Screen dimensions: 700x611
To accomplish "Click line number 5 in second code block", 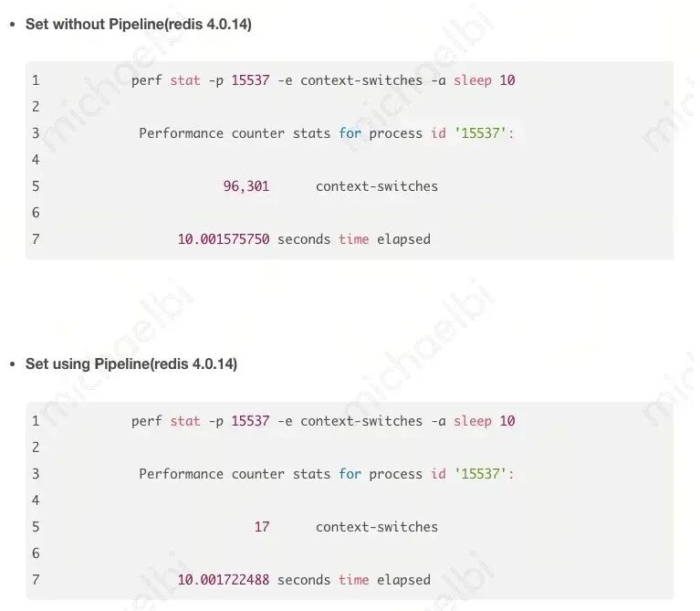I will [x=36, y=527].
